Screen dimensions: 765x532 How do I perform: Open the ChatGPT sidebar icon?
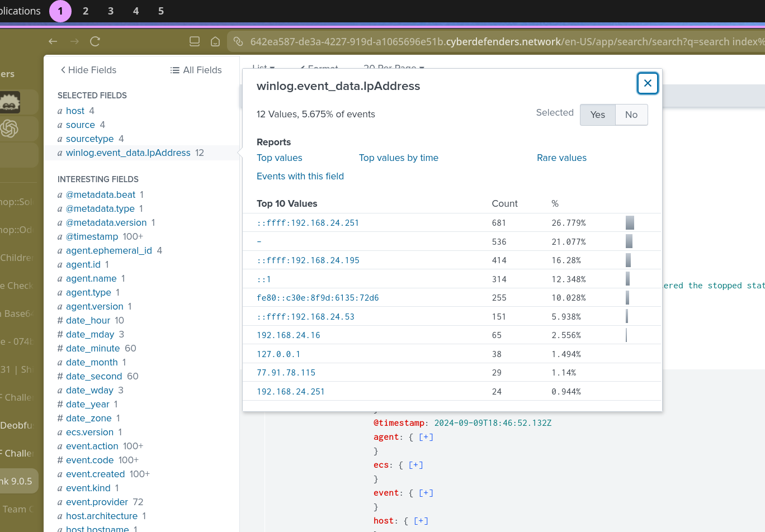tap(10, 129)
